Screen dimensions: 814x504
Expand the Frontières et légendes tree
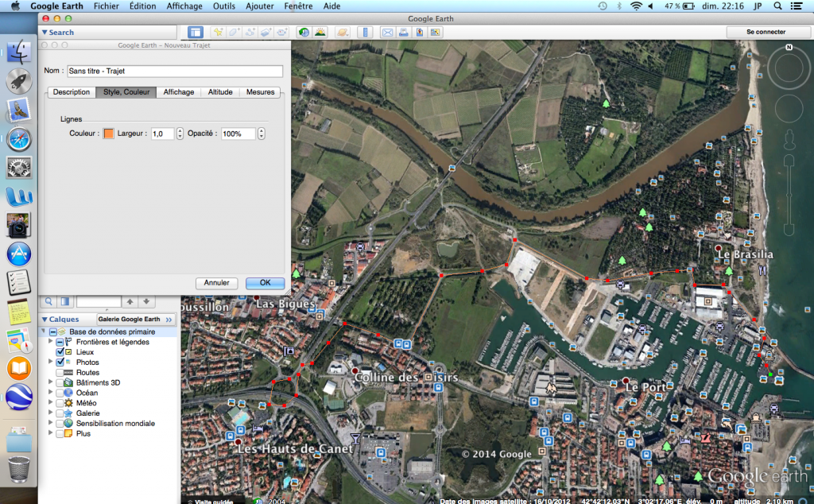[52, 342]
